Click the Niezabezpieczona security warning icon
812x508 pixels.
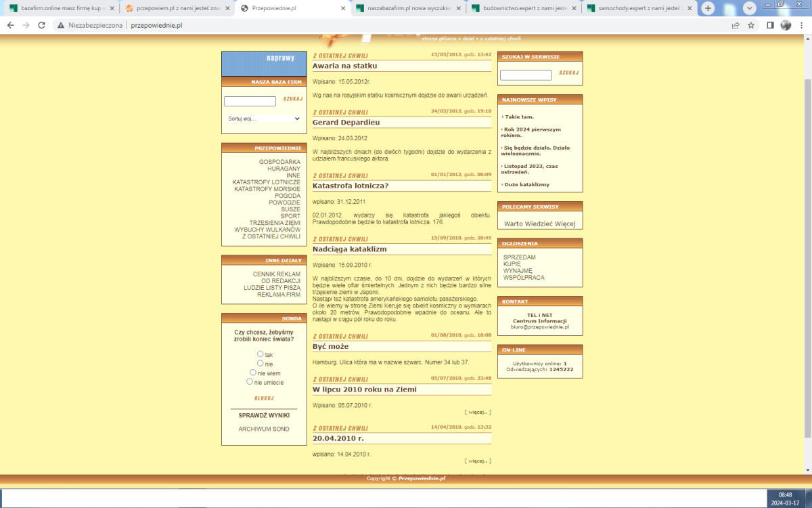pyautogui.click(x=61, y=25)
